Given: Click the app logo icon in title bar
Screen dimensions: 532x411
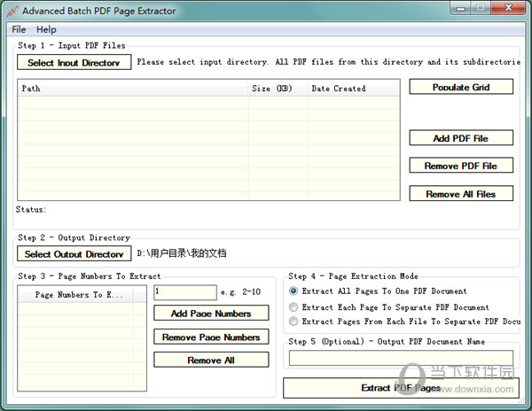Looking at the screenshot, I should (12, 12).
